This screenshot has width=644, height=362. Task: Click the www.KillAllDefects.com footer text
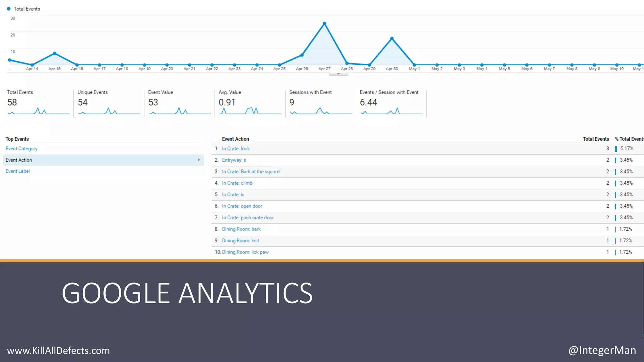pos(58,350)
